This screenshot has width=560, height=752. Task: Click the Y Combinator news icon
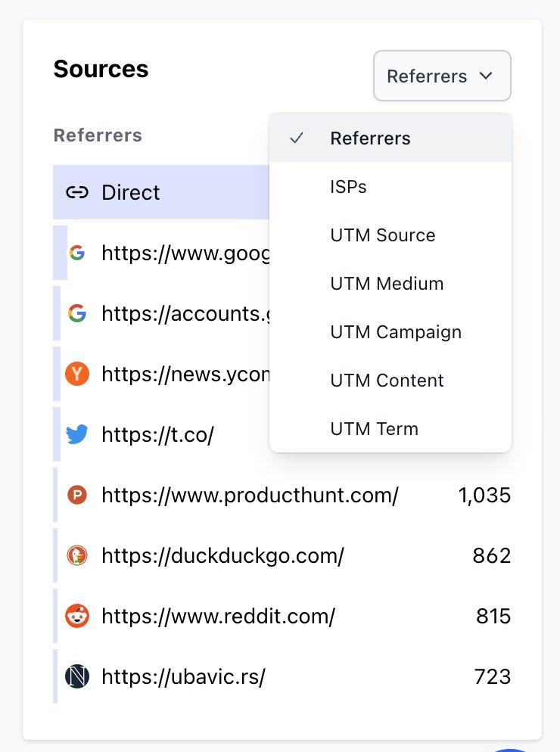click(x=76, y=374)
